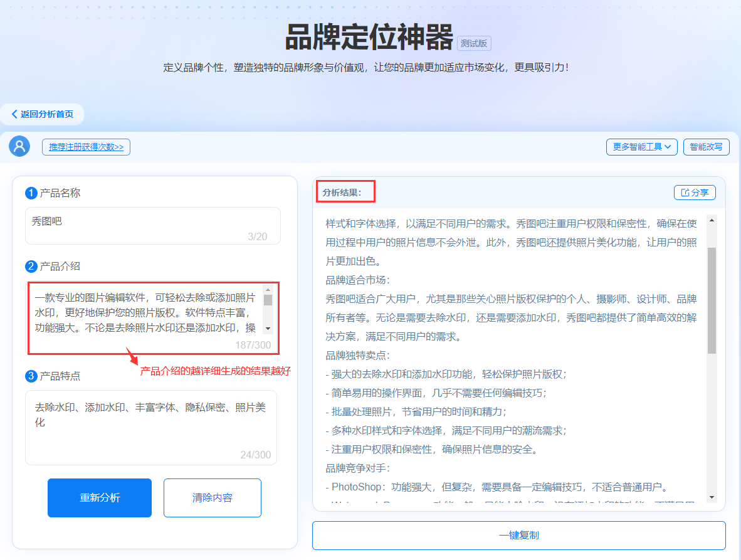Click the 多种水印样式和字体选择 bullet line
Image resolution: width=741 pixels, height=560 pixels.
446,431
